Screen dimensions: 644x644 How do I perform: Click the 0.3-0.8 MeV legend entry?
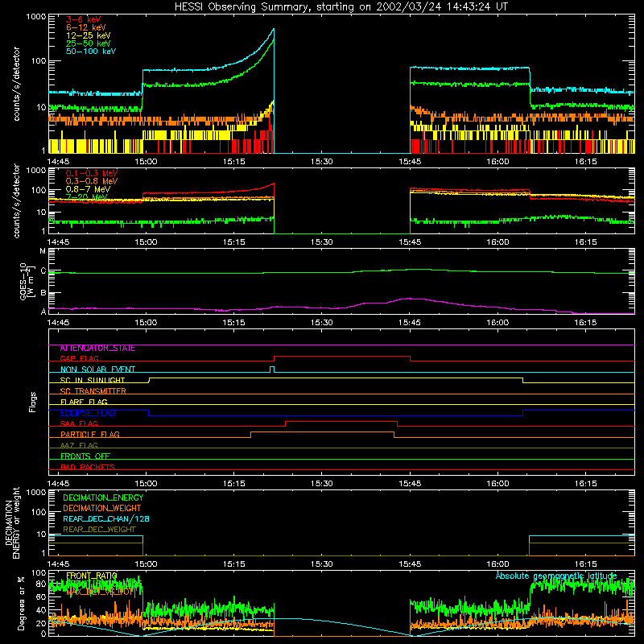[x=92, y=181]
